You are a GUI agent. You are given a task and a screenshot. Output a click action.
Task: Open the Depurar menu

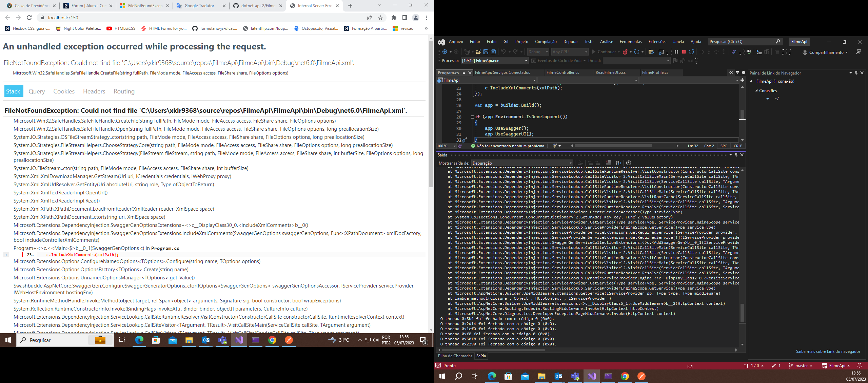coord(570,42)
